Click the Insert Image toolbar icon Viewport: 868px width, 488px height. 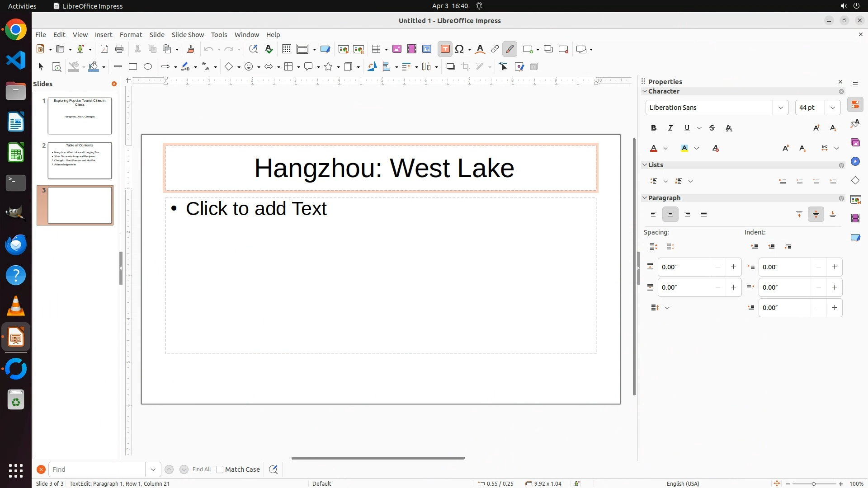pos(397,49)
